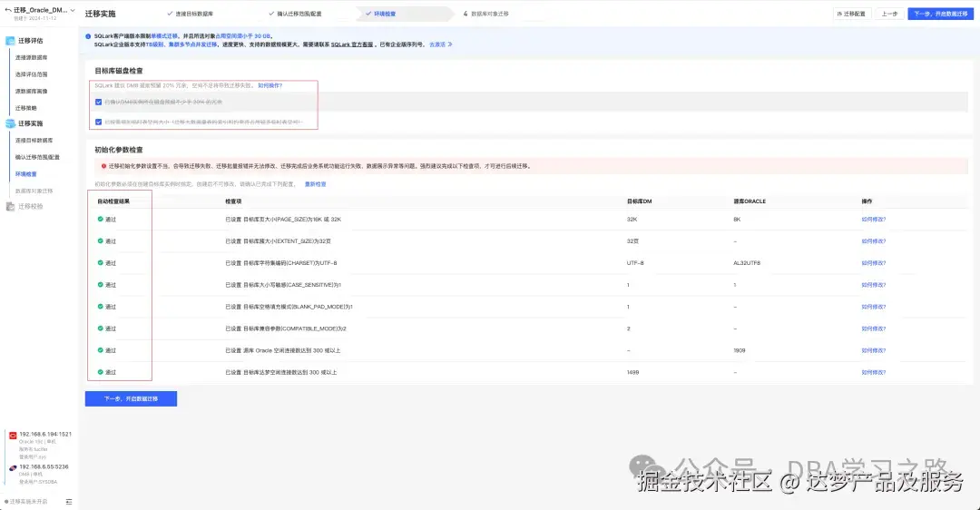Click the 1499 DM connections value
This screenshot has width=980, height=510.
pos(632,372)
